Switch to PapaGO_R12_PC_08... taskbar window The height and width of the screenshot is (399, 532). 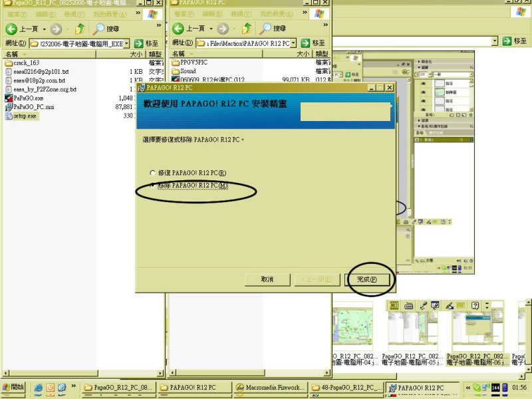point(119,387)
